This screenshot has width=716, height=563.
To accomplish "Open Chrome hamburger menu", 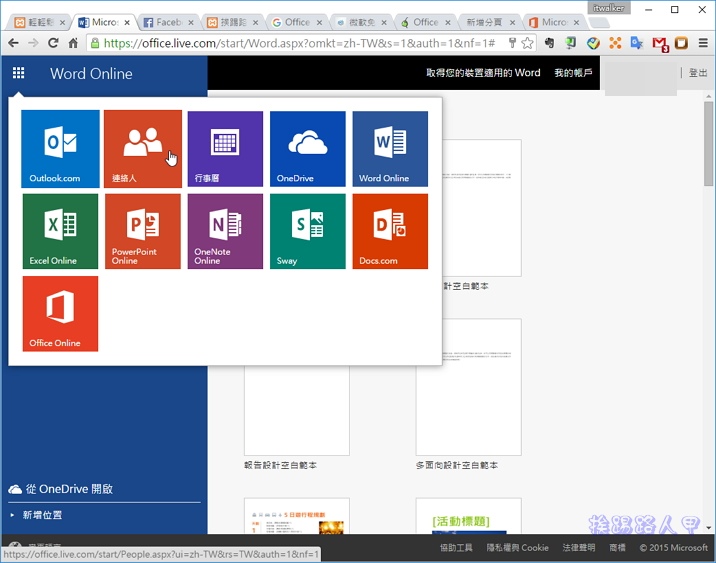I will (x=703, y=43).
